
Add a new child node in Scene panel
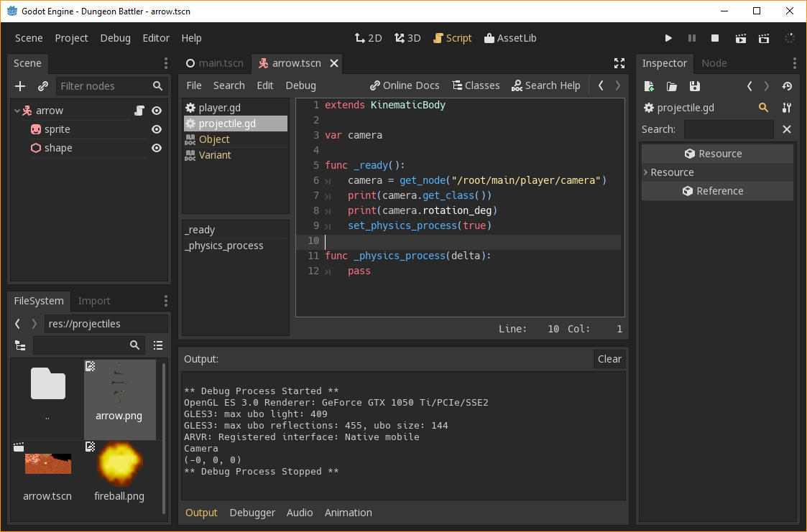[x=19, y=85]
